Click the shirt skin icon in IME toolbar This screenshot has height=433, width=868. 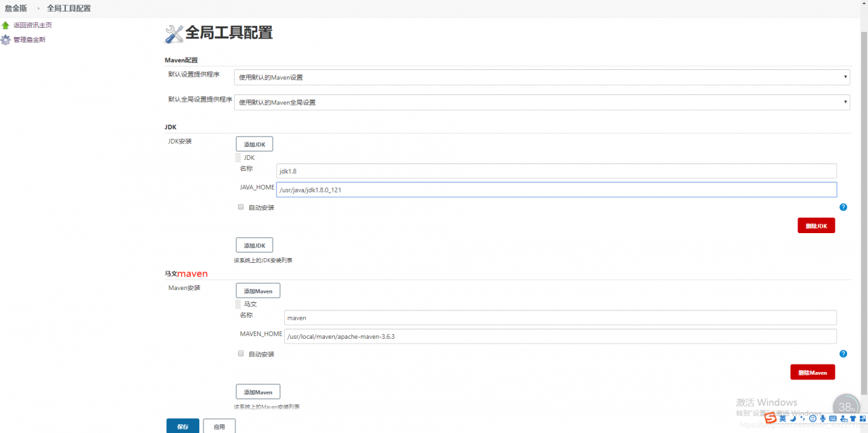(853, 418)
